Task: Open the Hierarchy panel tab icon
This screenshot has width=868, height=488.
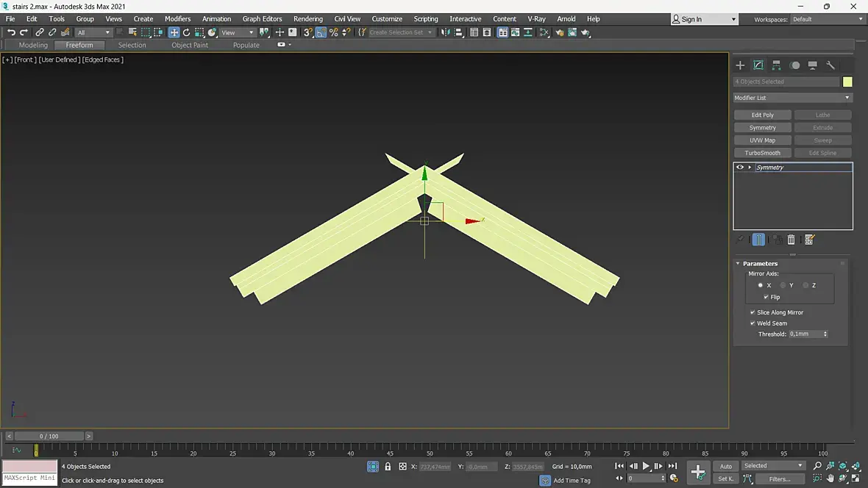Action: (x=776, y=65)
